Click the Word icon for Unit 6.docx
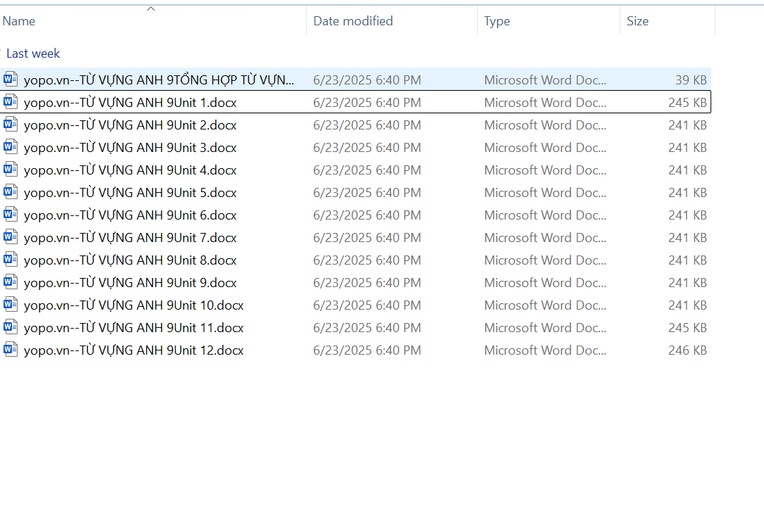The width and height of the screenshot is (764, 532). click(11, 214)
